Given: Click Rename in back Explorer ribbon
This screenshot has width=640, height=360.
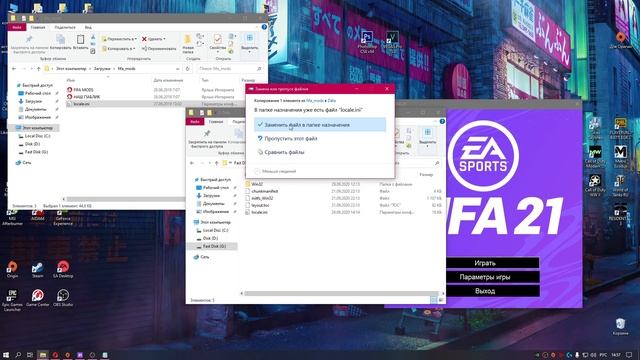Looking at the screenshot, I should [x=159, y=49].
